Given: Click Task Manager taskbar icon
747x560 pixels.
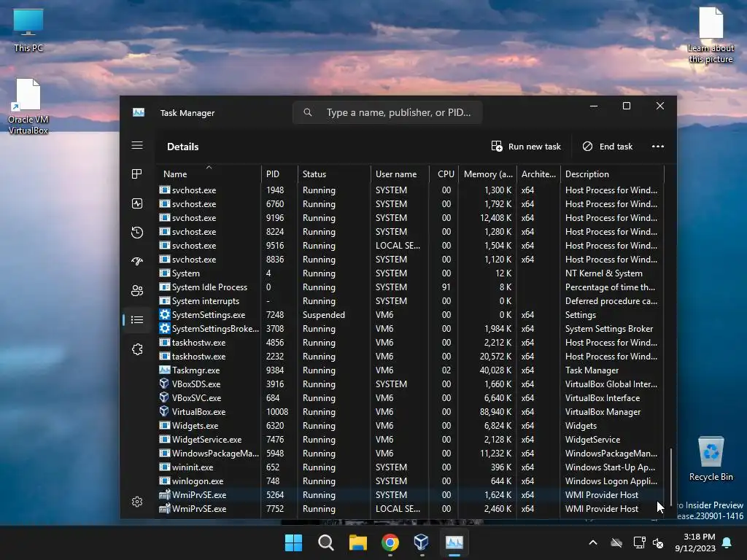Looking at the screenshot, I should pos(454,542).
